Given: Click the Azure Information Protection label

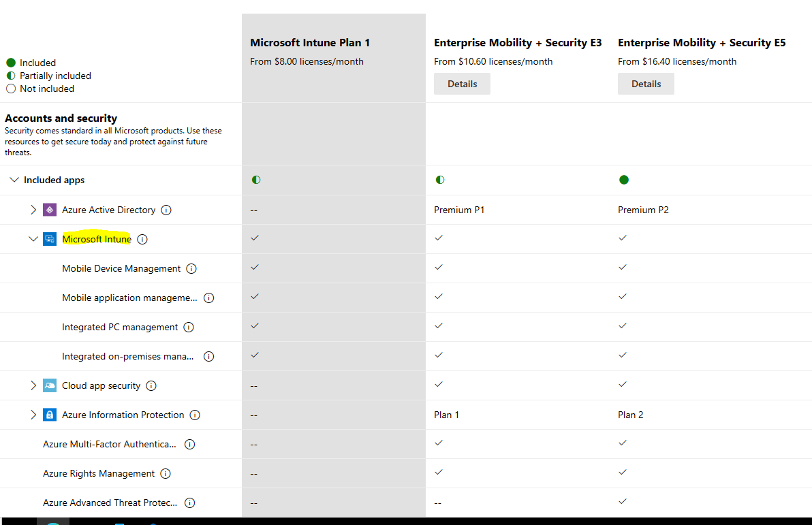Looking at the screenshot, I should (x=123, y=415).
